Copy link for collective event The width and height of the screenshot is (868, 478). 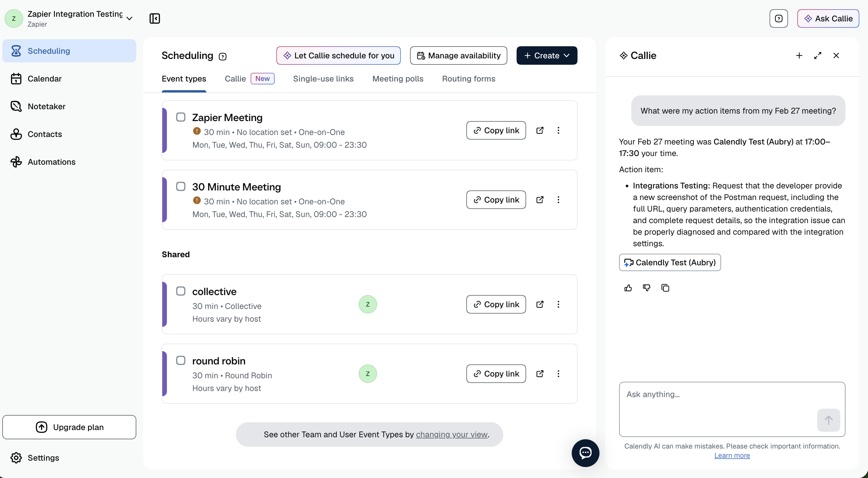tap(496, 304)
